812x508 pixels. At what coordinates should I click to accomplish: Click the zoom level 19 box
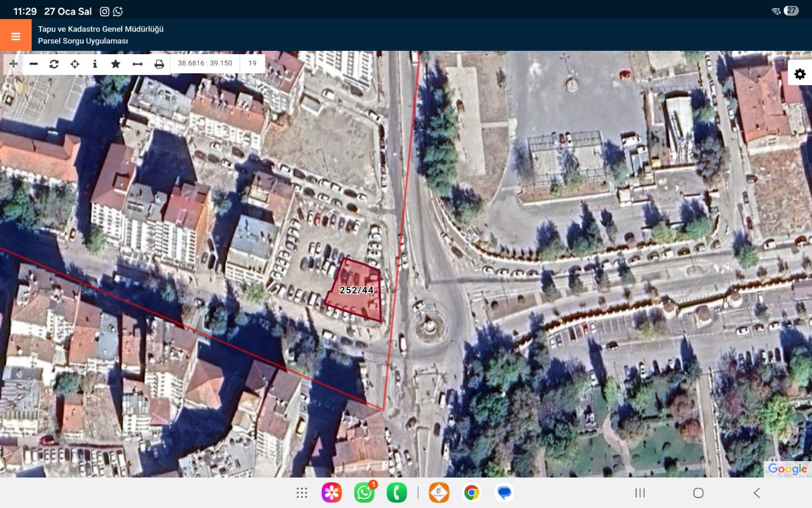tap(252, 63)
